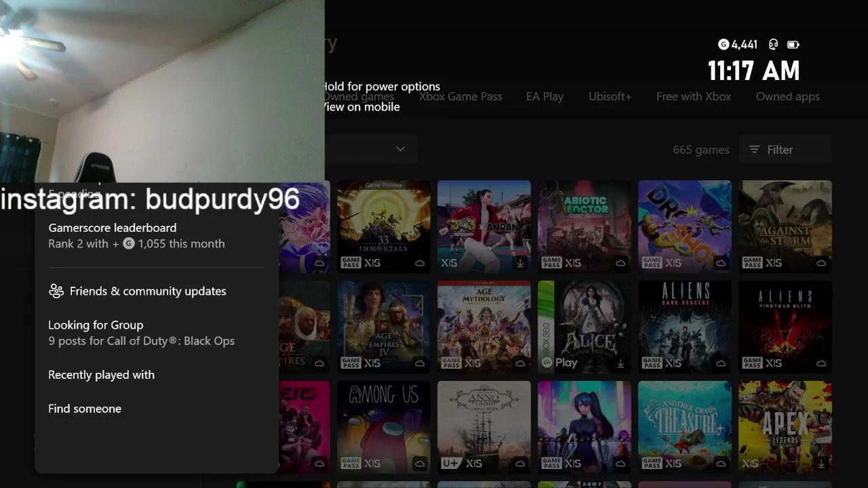Click the download icon on 3on3 tile

[520, 263]
